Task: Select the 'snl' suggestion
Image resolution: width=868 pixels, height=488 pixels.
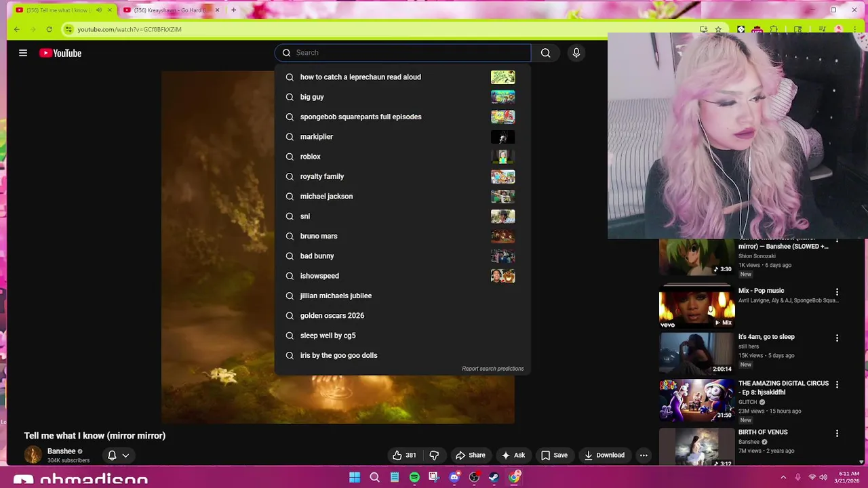Action: coord(403,216)
